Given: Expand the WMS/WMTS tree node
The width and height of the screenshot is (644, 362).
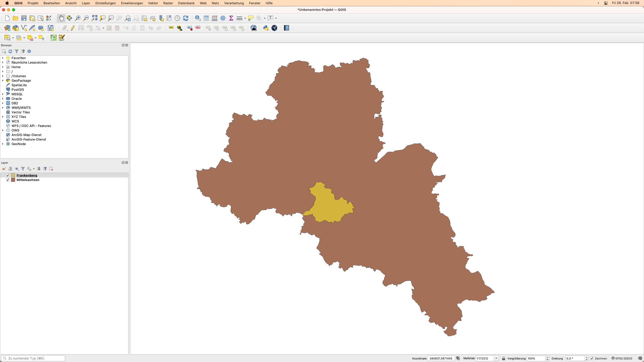Looking at the screenshot, I should [3, 108].
